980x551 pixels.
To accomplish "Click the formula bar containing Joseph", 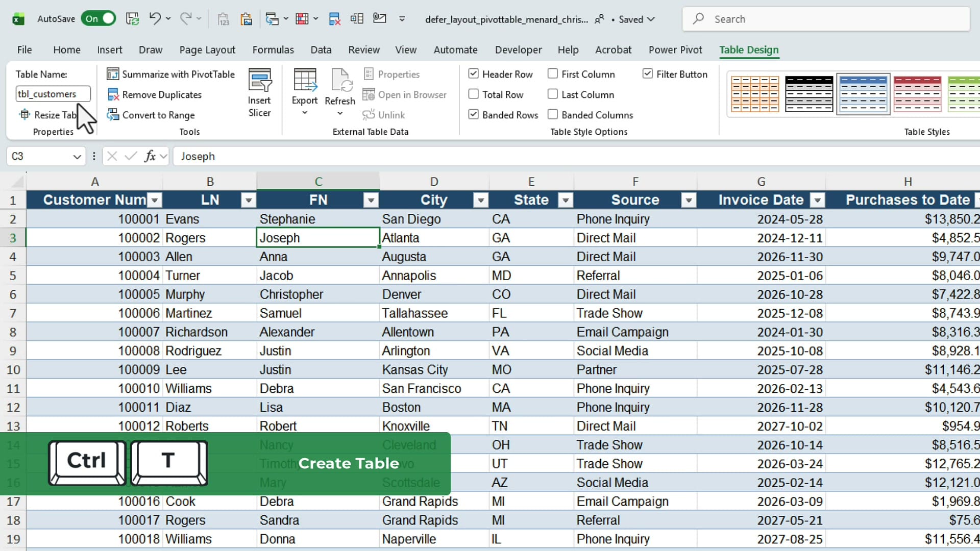I will click(577, 156).
